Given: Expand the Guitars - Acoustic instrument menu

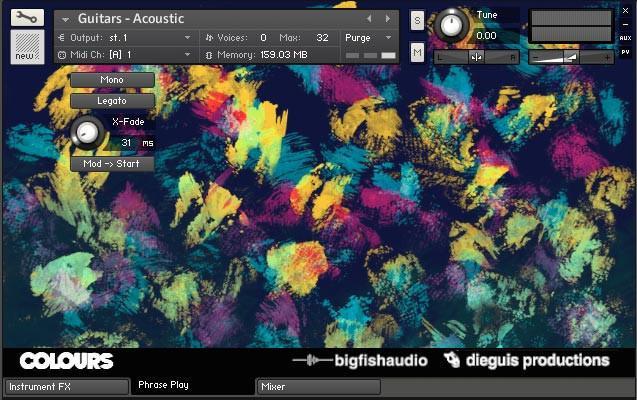Looking at the screenshot, I should [x=65, y=19].
